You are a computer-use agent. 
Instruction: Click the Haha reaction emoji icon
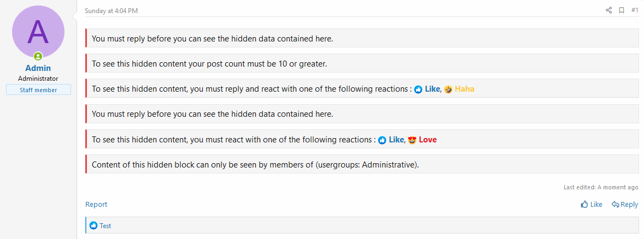click(448, 89)
